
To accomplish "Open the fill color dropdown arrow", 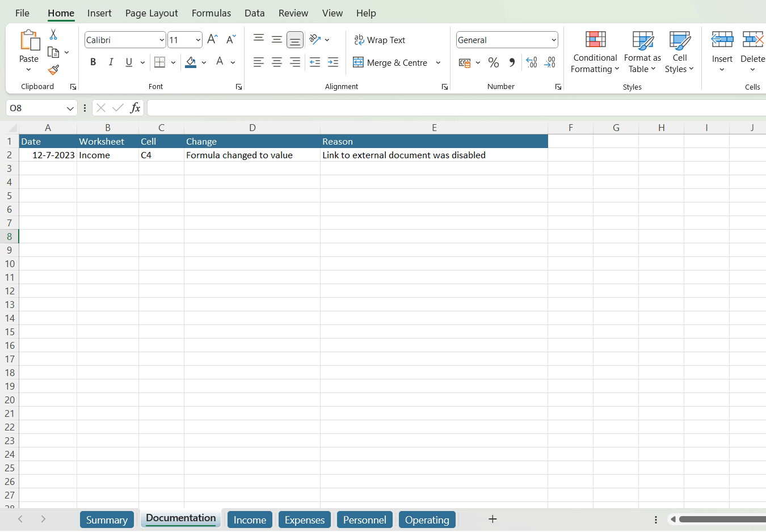I will click(204, 62).
